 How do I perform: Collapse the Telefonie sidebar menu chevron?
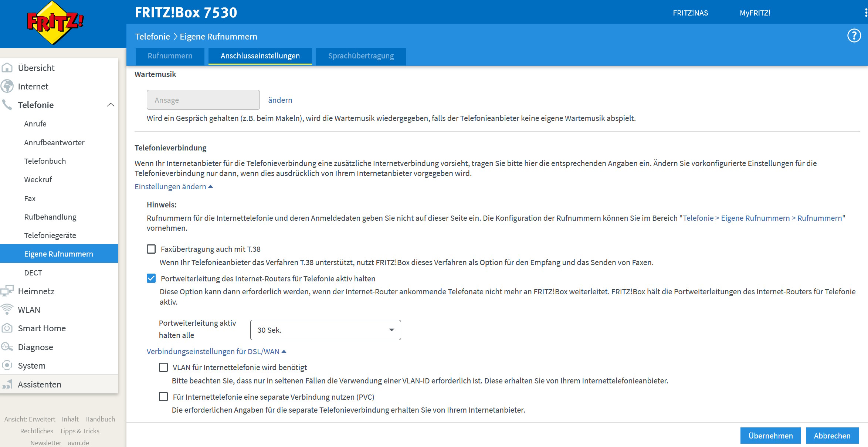tap(111, 105)
